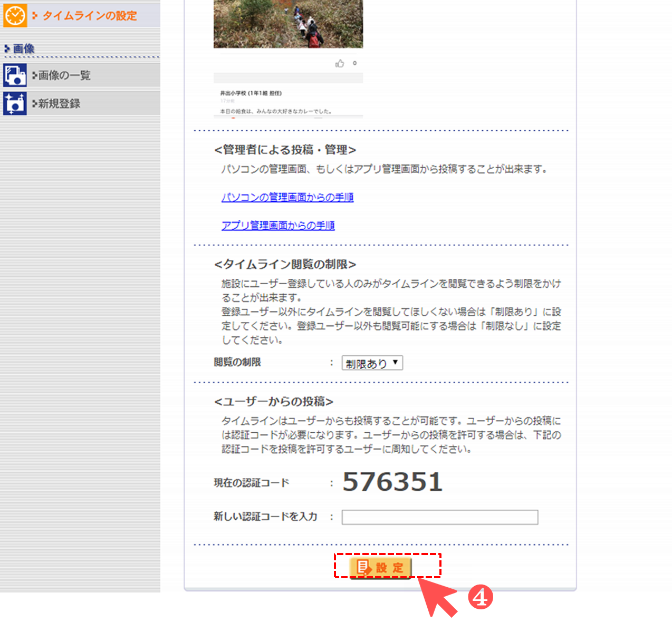Click the current auth code 576351
The width and height of the screenshot is (672, 632).
pos(392,482)
